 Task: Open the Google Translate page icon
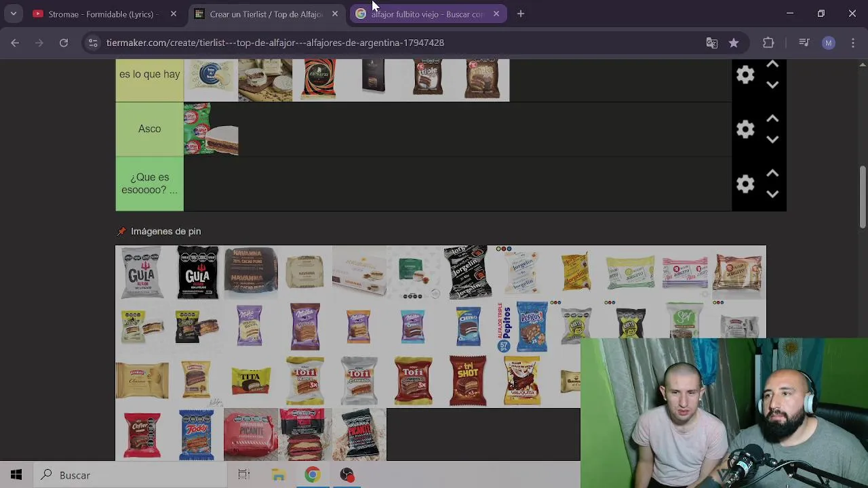point(711,43)
